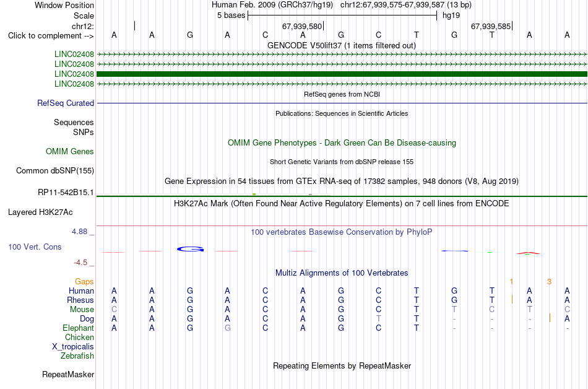
Task: Open the H3K27Ac Mark track title
Action: 342,204
